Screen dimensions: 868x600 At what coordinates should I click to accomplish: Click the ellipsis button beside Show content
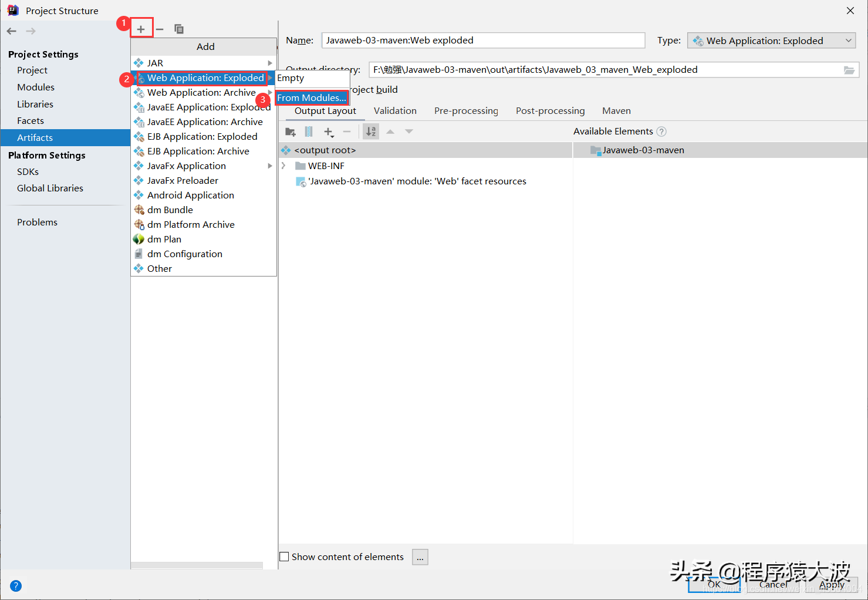420,557
